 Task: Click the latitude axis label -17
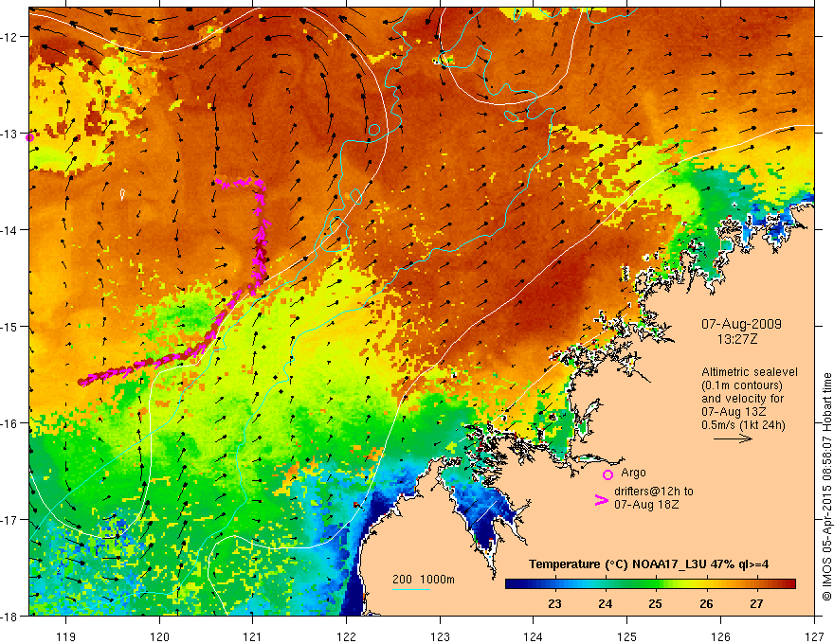(10, 520)
